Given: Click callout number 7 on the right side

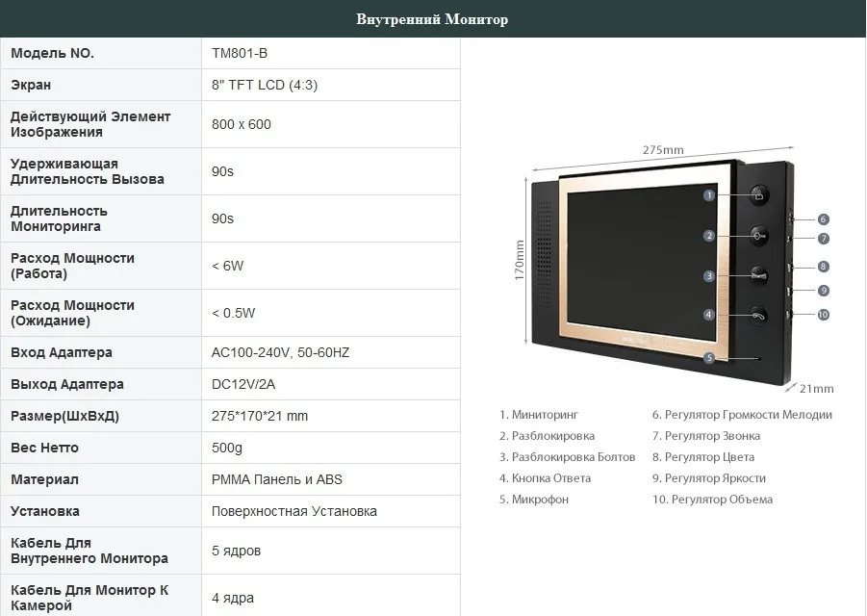Looking at the screenshot, I should (x=824, y=239).
